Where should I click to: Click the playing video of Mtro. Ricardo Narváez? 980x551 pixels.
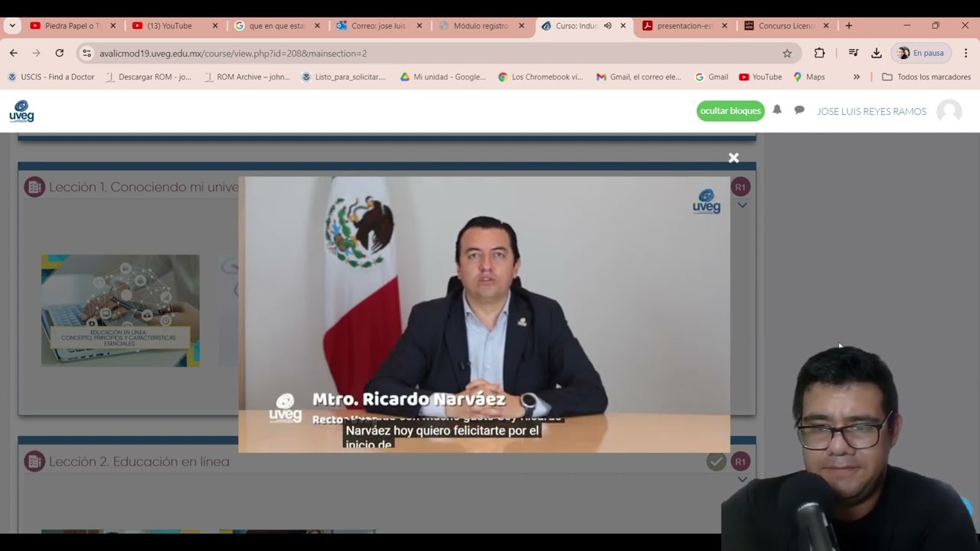click(484, 315)
